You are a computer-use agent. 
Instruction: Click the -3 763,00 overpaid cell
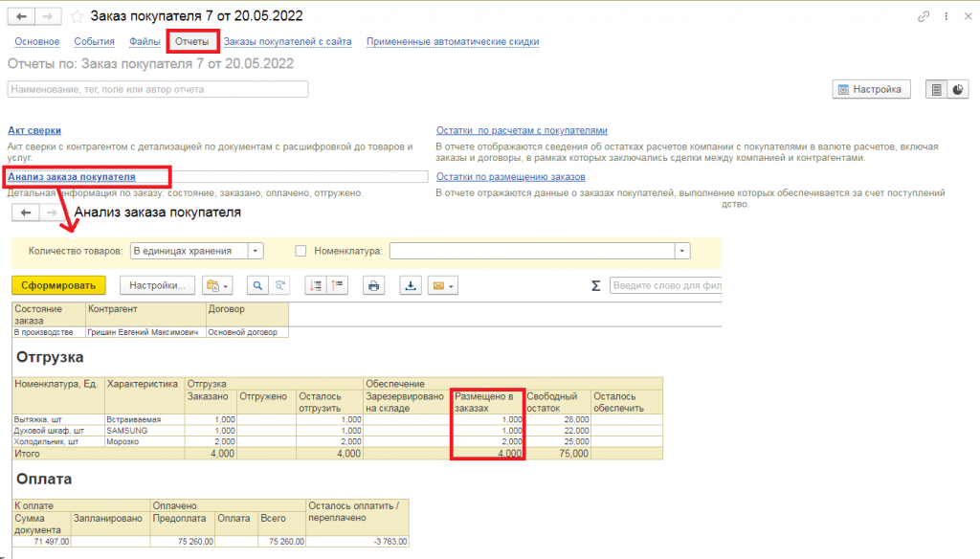pos(358,542)
